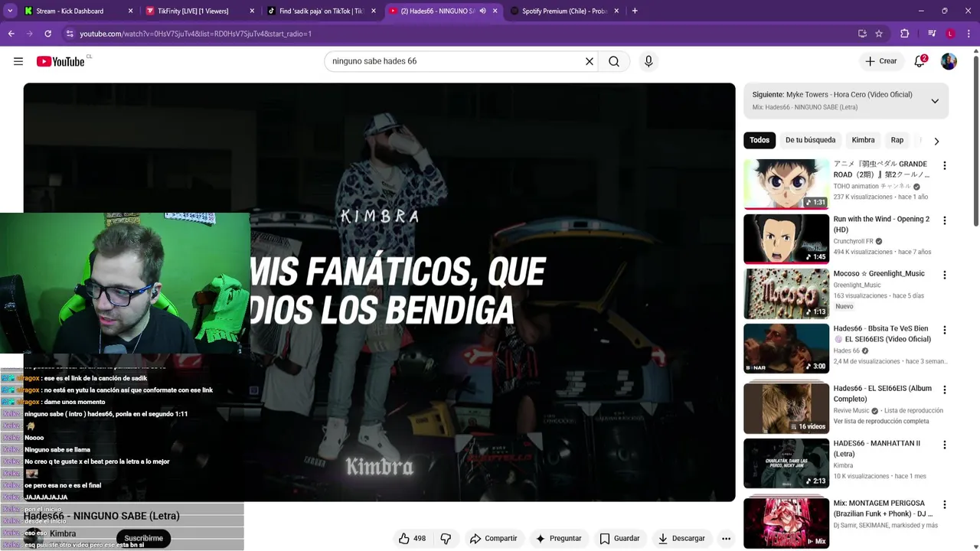Open GRANDE ROAD anime thumbnail
This screenshot has width=980, height=551.
click(x=786, y=184)
